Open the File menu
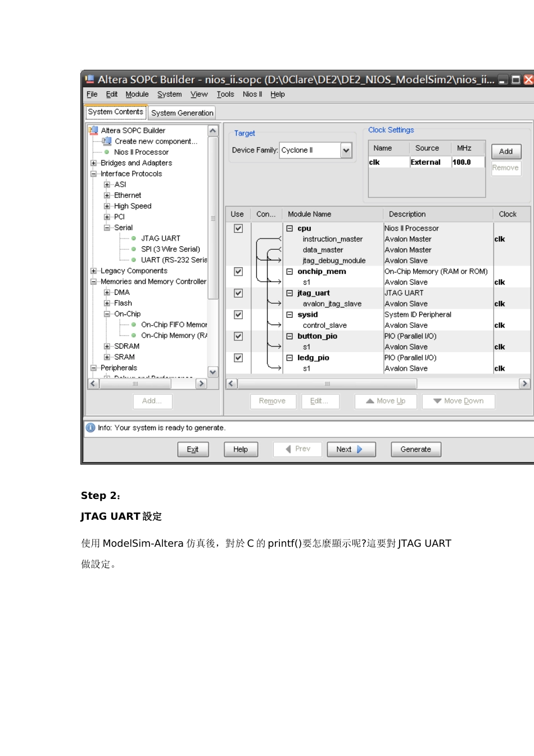 click(x=92, y=94)
